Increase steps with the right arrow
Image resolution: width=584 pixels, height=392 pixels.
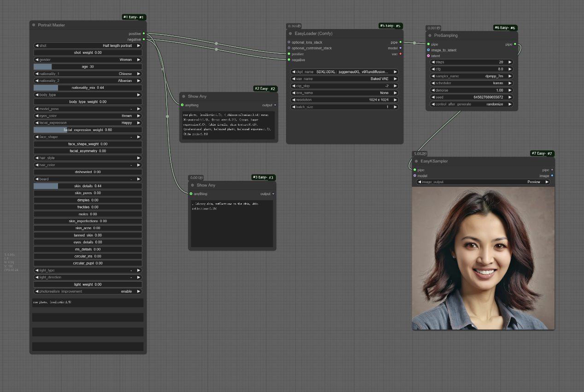pos(510,62)
